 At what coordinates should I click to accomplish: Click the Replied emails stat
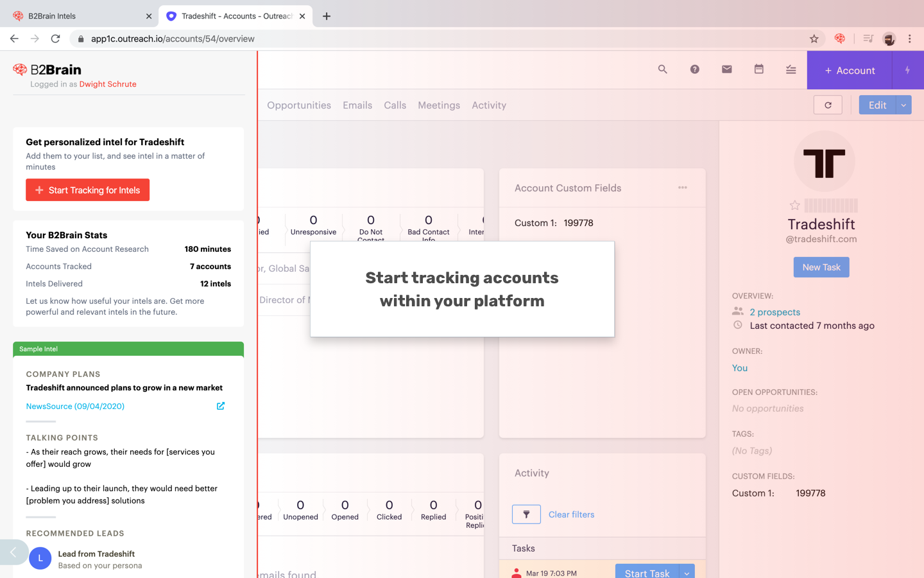434,511
